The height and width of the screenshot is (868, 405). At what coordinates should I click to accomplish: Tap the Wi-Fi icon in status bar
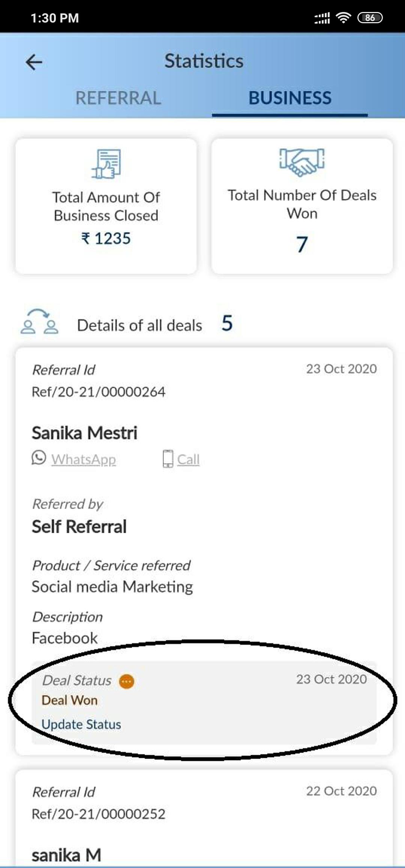[x=343, y=18]
